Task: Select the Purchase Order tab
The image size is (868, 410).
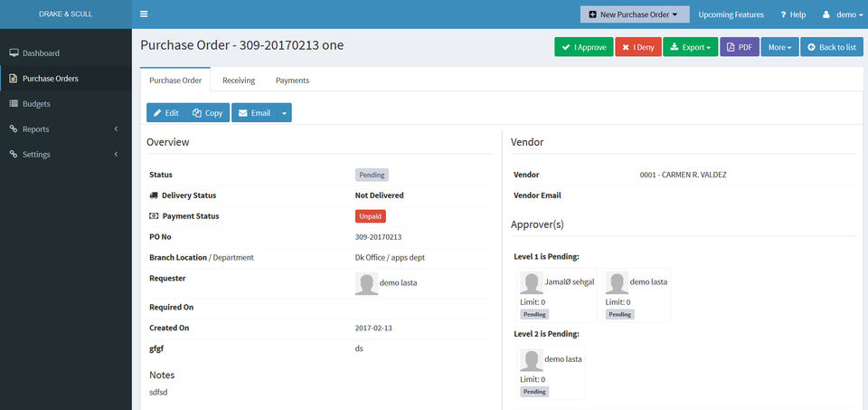Action: tap(175, 81)
